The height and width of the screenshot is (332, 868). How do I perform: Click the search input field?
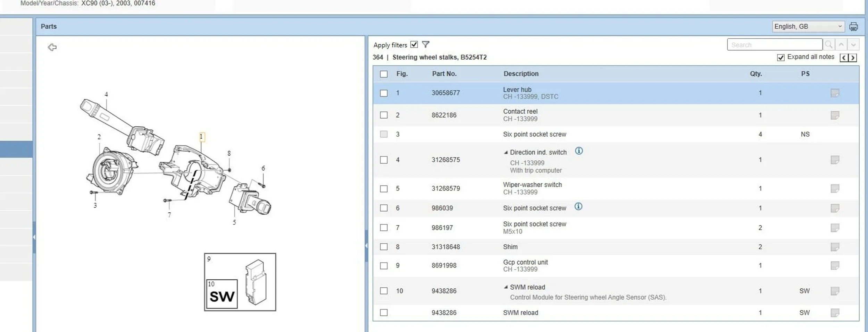(775, 45)
